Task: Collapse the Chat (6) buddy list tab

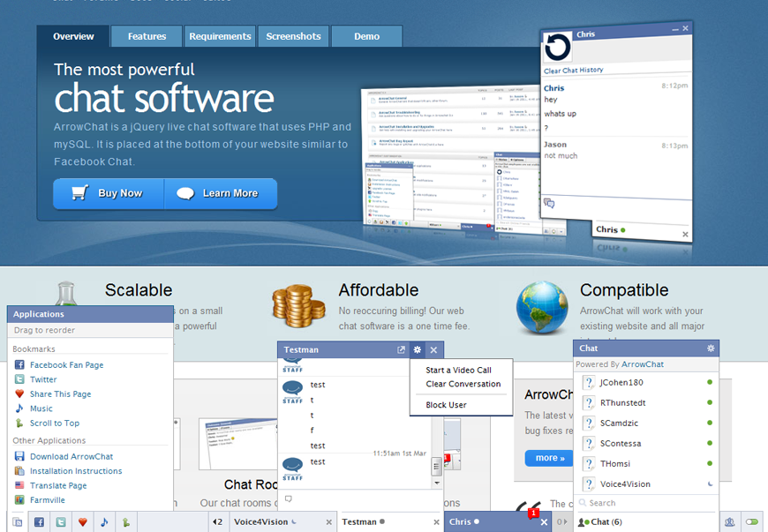Action: coord(646,521)
